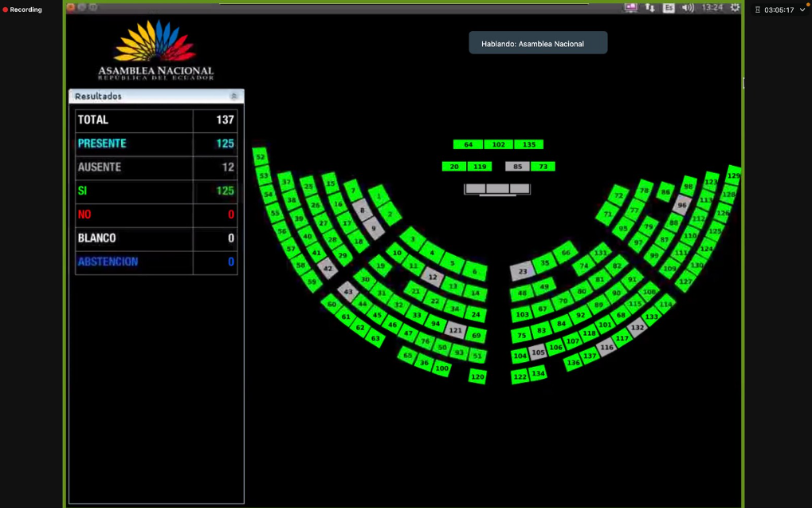Open the volume speaker icon
Image resolution: width=812 pixels, height=508 pixels.
pyautogui.click(x=688, y=7)
